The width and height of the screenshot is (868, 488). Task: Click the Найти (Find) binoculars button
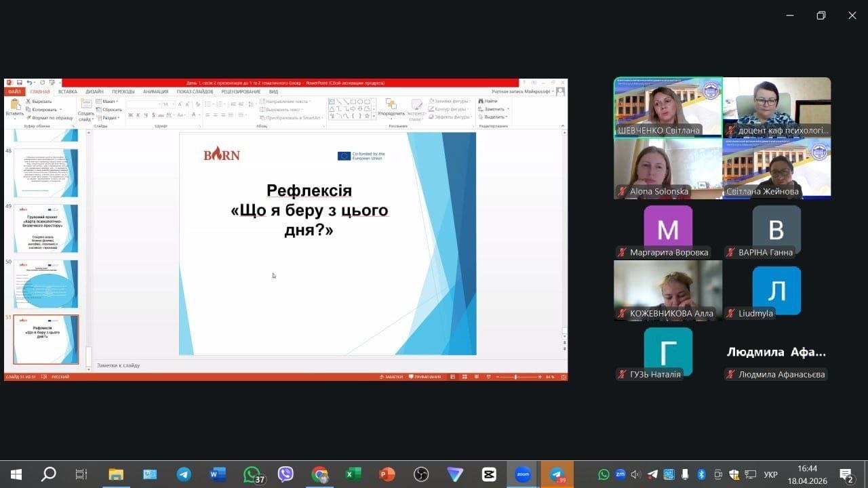490,101
